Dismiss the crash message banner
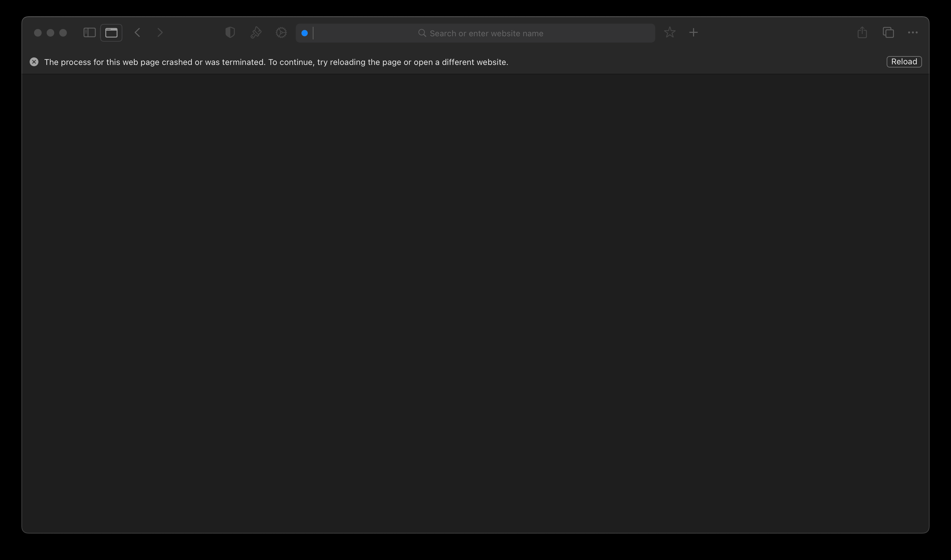The image size is (951, 560). click(34, 62)
